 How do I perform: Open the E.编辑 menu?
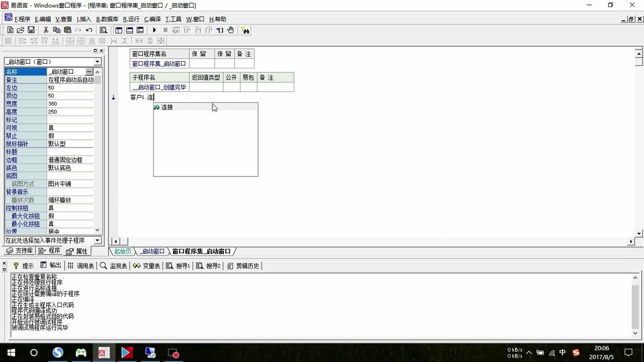[43, 19]
